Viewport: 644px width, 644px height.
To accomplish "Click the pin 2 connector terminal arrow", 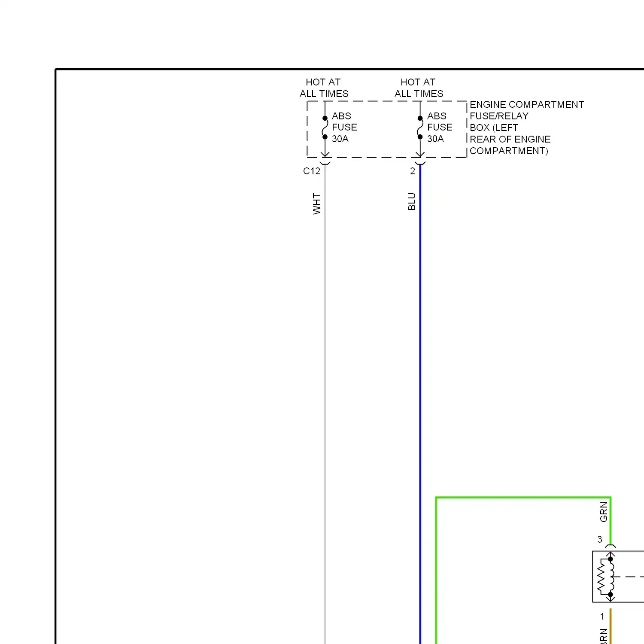I will click(420, 158).
